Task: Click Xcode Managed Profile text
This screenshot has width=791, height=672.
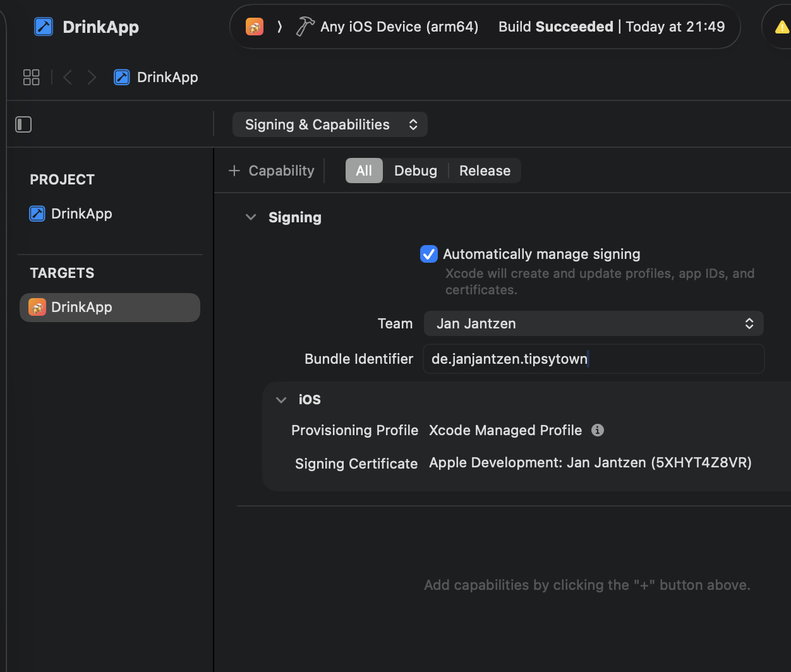Action: click(505, 430)
